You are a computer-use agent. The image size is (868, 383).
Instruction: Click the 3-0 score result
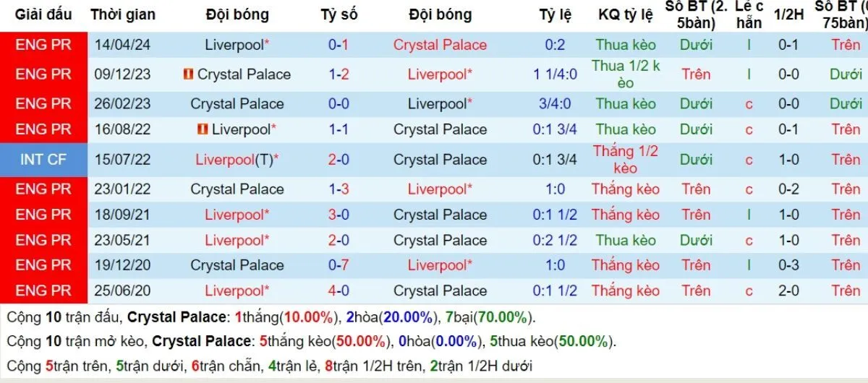pyautogui.click(x=339, y=215)
